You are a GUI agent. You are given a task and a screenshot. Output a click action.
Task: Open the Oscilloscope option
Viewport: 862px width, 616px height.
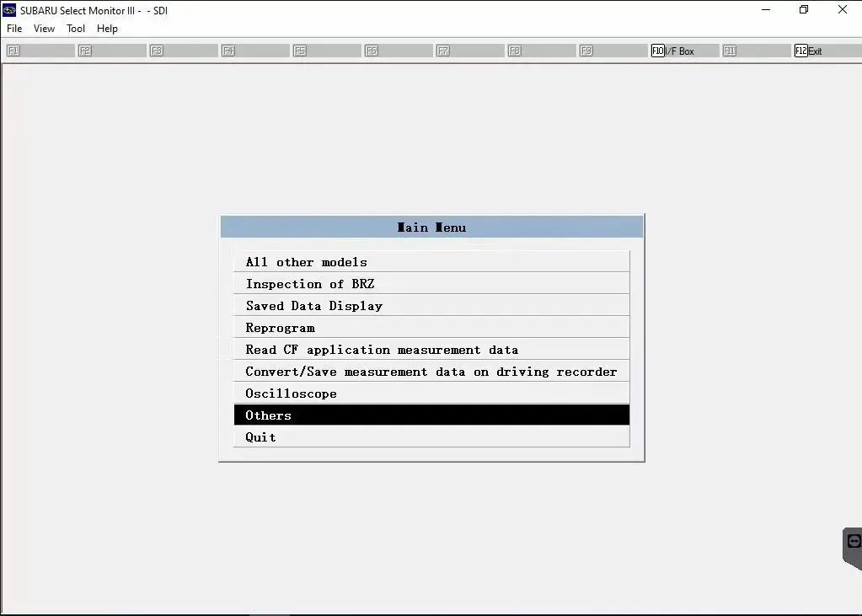[431, 394]
